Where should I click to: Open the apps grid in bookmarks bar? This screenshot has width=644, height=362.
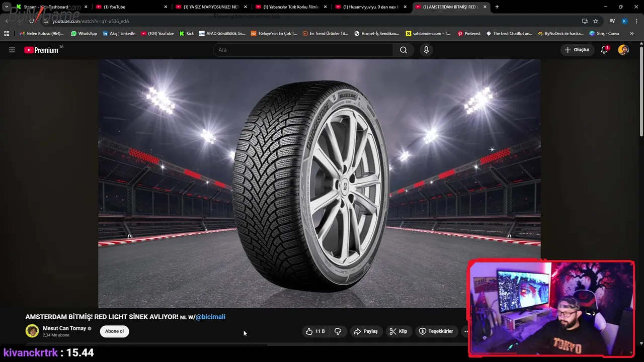7,34
